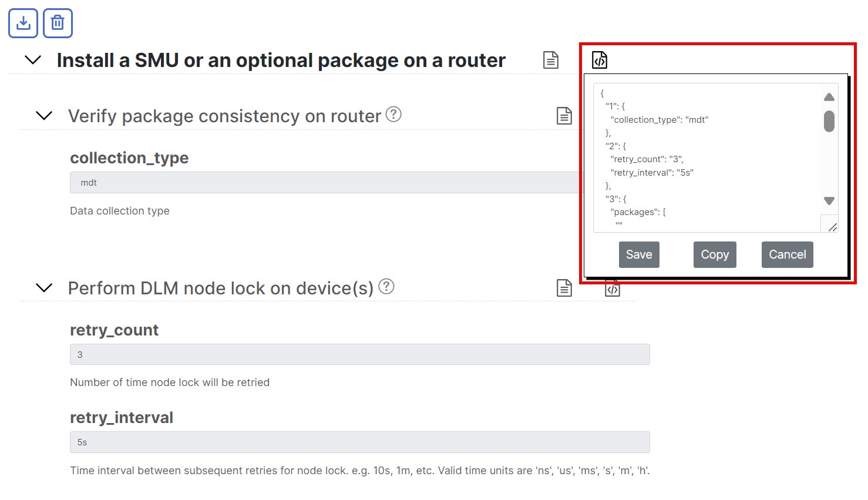The image size is (868, 500).
Task: Click the retry_count input field
Action: tap(360, 354)
